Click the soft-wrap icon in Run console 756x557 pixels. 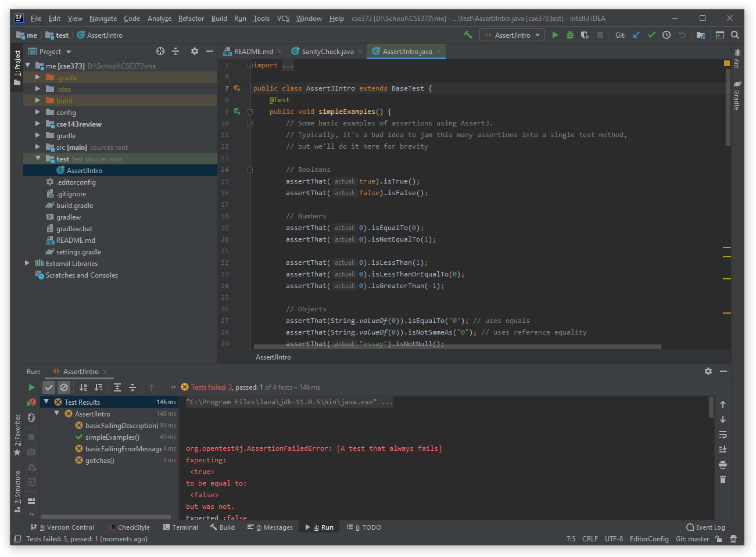click(x=723, y=434)
